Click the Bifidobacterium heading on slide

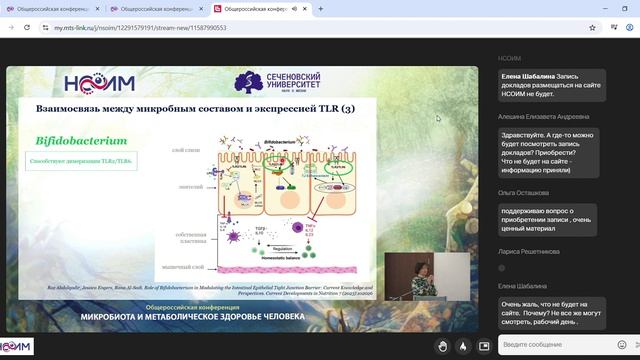81,141
